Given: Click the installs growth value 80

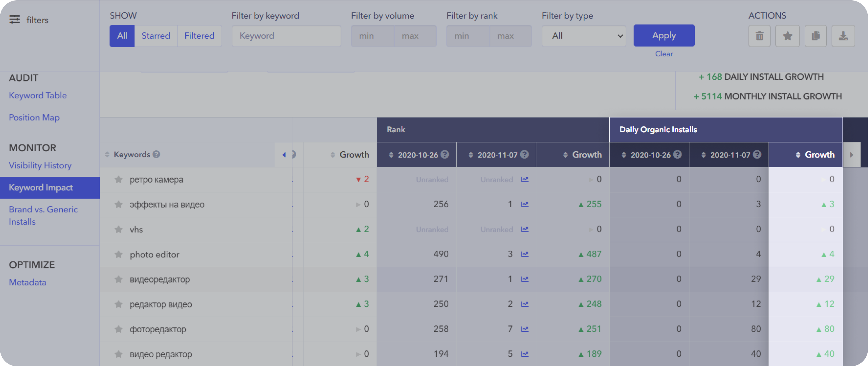Looking at the screenshot, I should coord(829,329).
